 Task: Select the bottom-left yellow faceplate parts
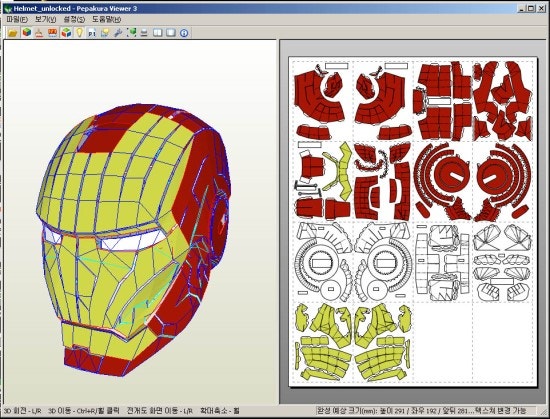tap(323, 343)
